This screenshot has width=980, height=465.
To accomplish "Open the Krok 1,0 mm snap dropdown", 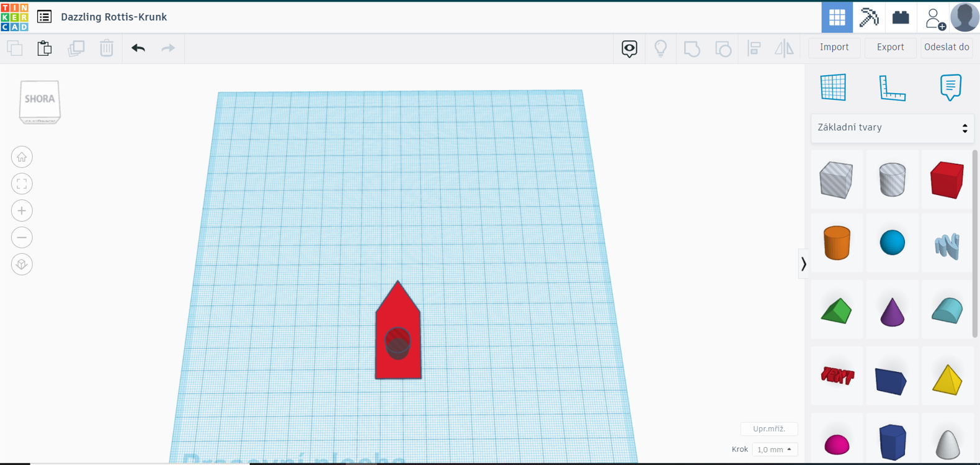I will pyautogui.click(x=774, y=449).
